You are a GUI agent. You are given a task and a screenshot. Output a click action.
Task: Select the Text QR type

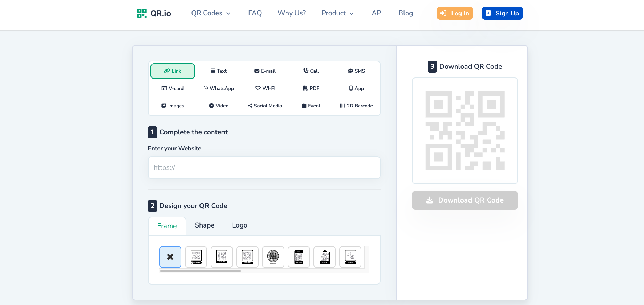coord(218,71)
